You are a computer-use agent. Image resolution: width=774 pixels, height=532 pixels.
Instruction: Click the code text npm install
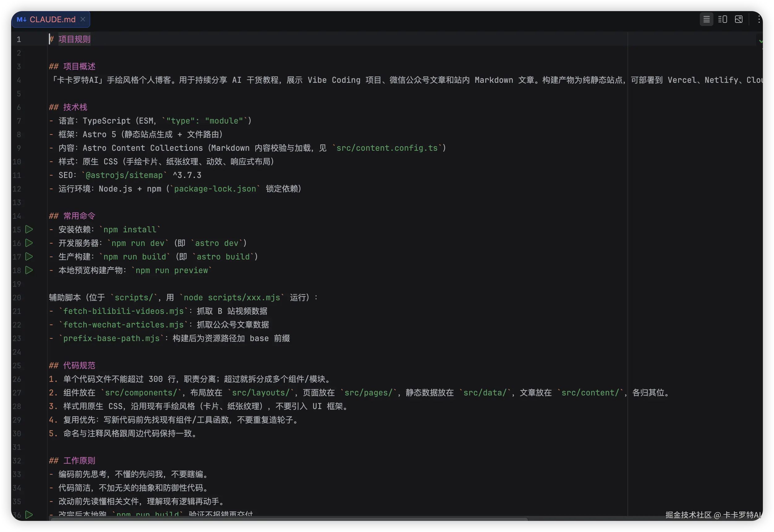(130, 229)
